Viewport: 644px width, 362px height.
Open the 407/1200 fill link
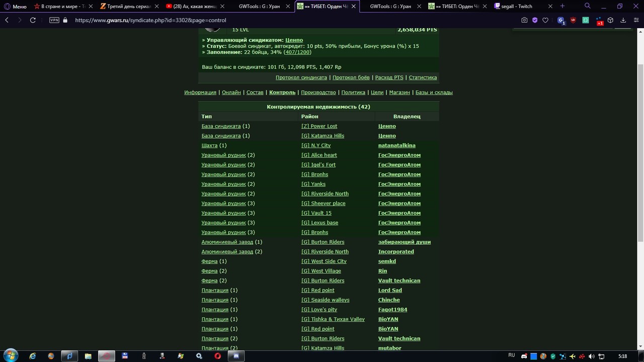pos(297,52)
